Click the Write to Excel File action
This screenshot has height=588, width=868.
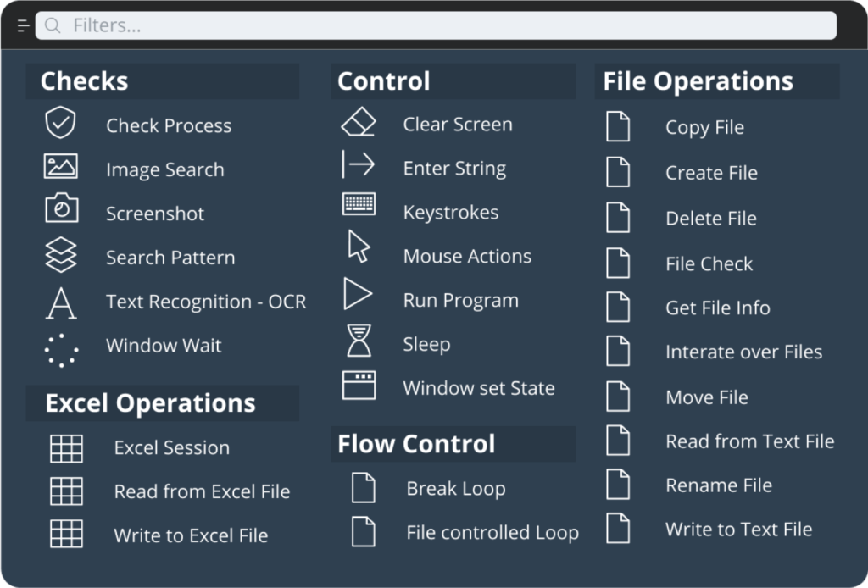click(x=191, y=535)
